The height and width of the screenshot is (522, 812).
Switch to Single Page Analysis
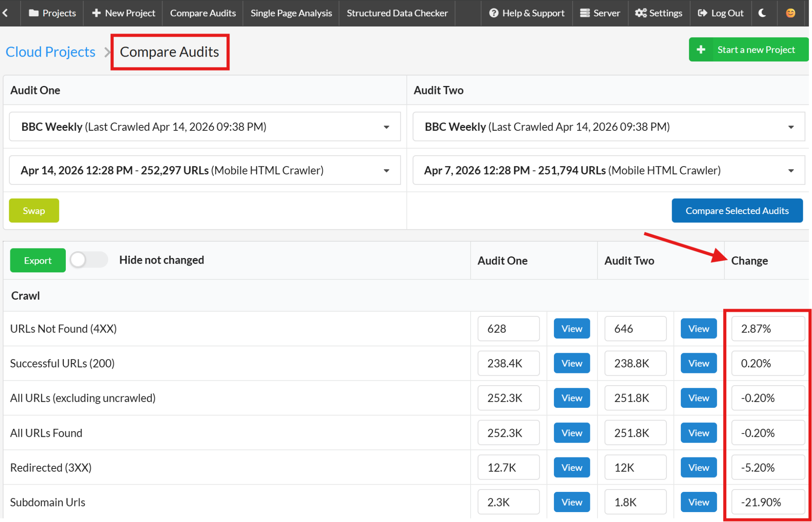click(291, 13)
